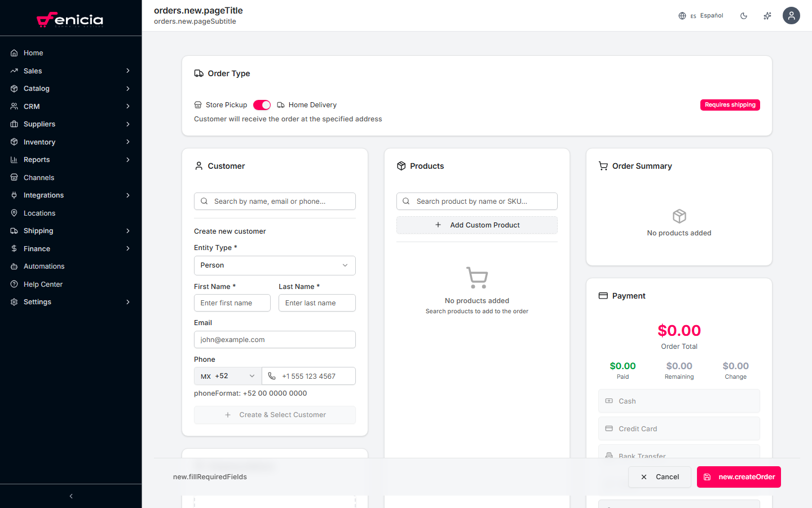Screen dimensions: 812x508
Task: Click the Home icon in sidebar
Action: (x=14, y=53)
